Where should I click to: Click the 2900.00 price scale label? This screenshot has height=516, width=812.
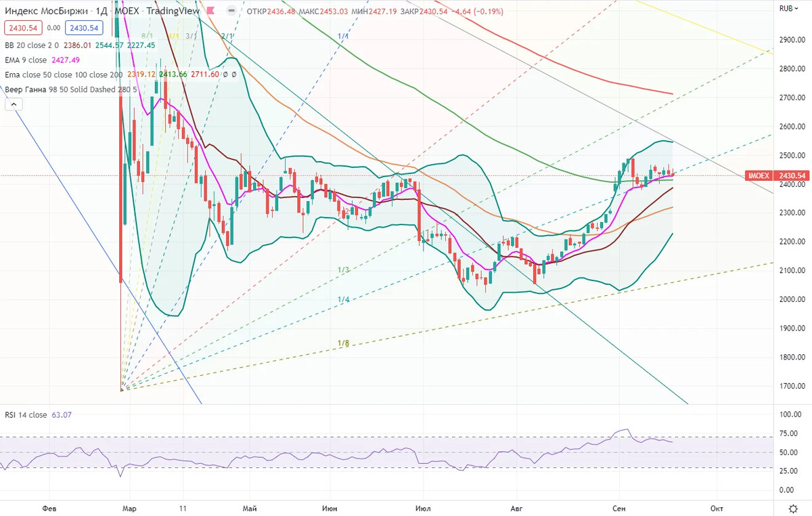click(792, 39)
